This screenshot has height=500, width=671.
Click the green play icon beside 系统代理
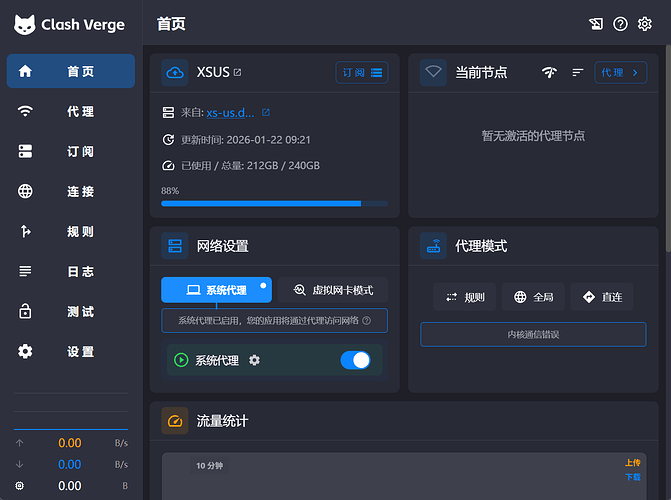(x=181, y=360)
